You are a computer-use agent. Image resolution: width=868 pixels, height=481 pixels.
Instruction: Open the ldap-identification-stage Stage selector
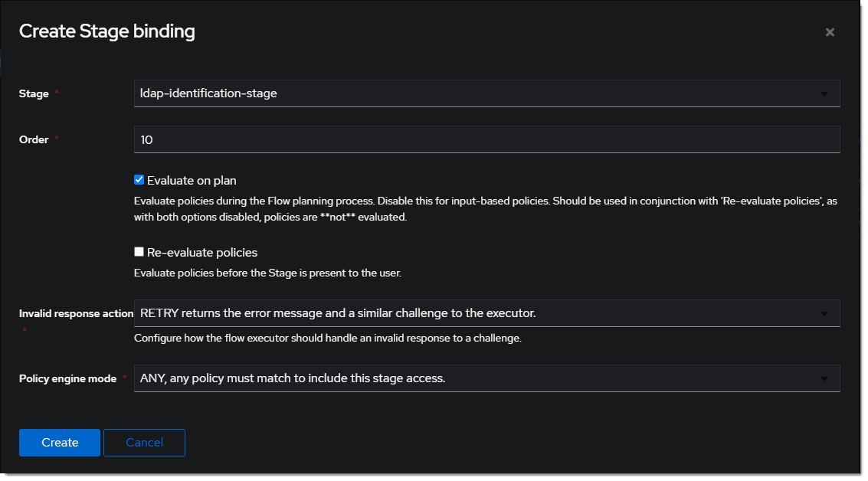[475, 93]
